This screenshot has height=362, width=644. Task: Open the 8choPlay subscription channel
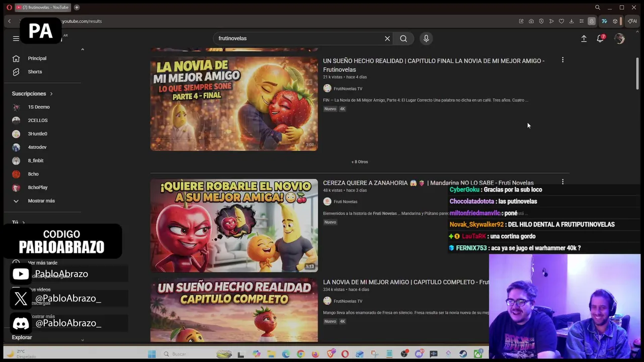pyautogui.click(x=38, y=188)
